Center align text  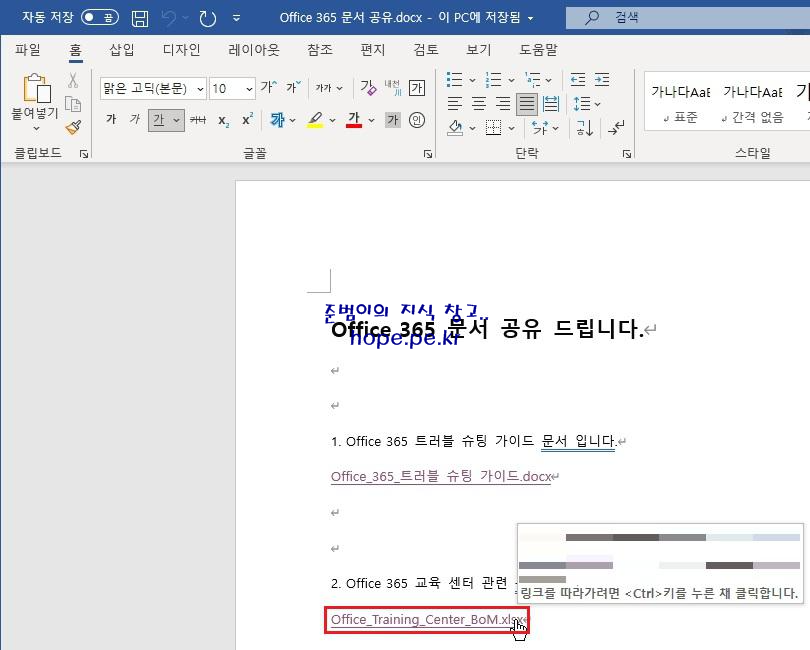(479, 104)
